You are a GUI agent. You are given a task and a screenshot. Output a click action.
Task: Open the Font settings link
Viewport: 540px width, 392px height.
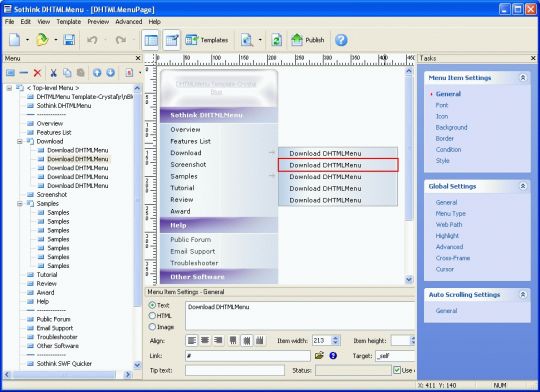pos(442,105)
